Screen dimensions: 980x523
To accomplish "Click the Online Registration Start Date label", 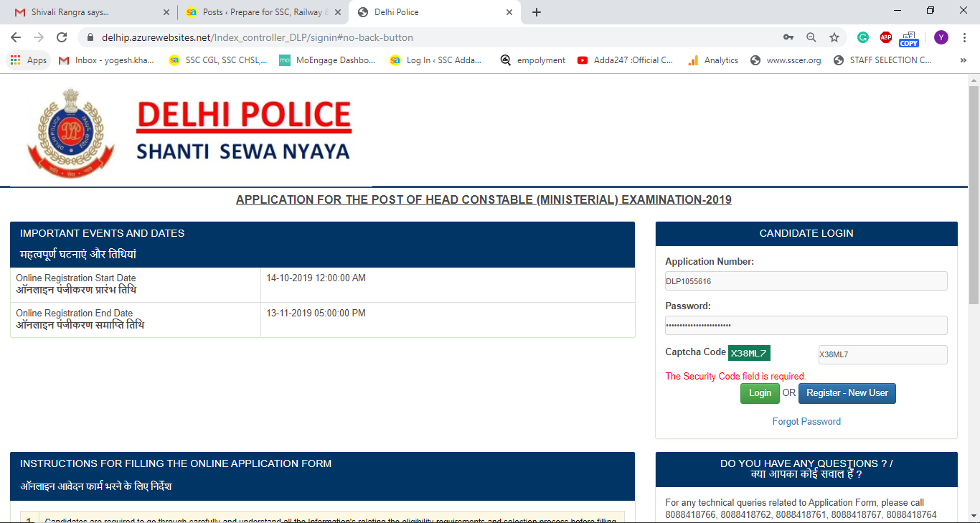I will (x=76, y=278).
